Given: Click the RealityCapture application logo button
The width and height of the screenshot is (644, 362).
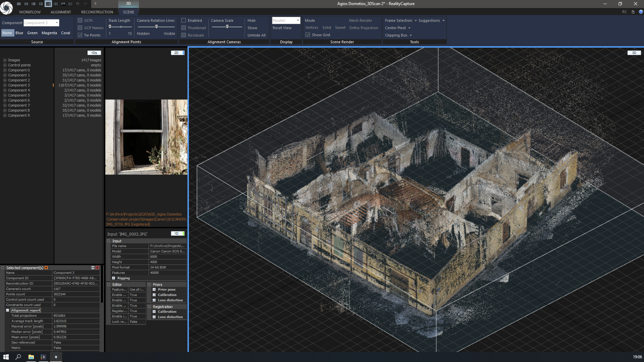Looking at the screenshot, I should click(6, 8).
